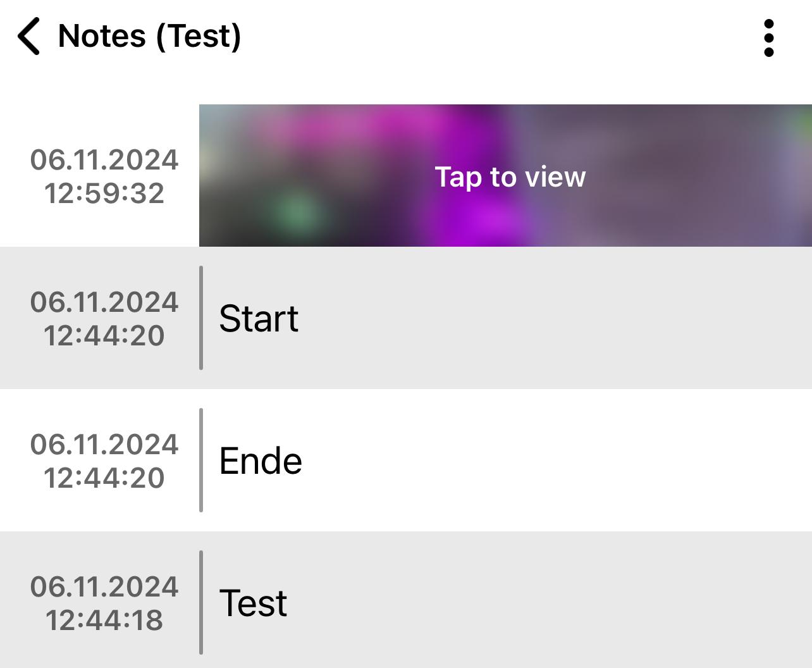Screen dimensions: 812x668
Task: Click the 06.11.2024 date beside the Test note
Action: click(x=104, y=586)
